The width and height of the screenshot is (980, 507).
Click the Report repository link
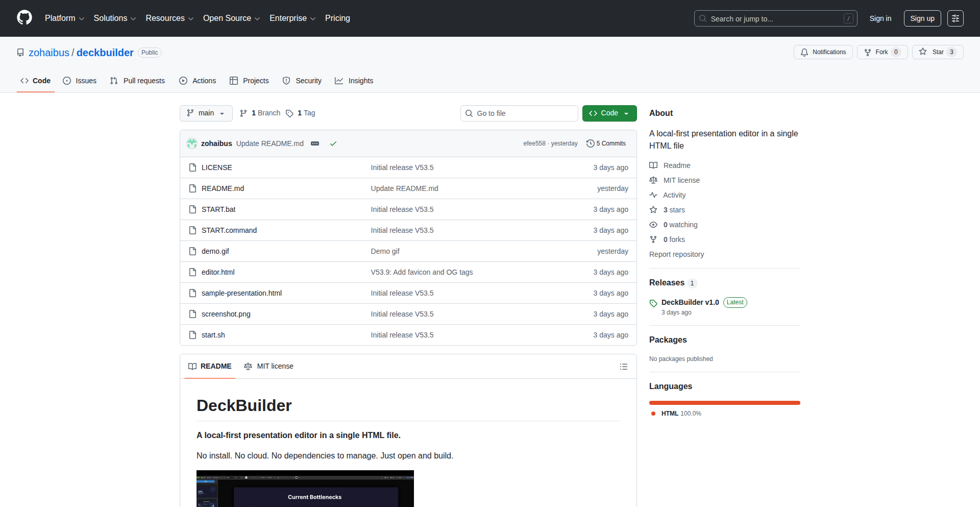pos(676,254)
